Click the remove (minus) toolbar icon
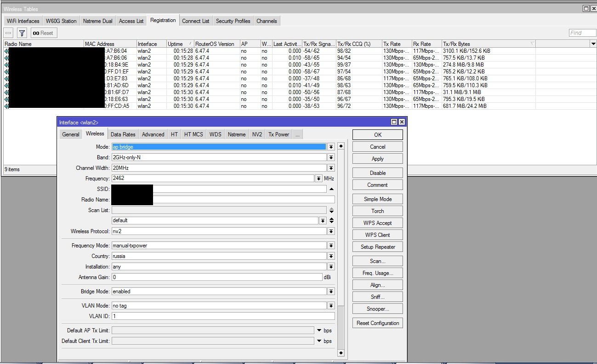597x364 pixels. point(8,33)
